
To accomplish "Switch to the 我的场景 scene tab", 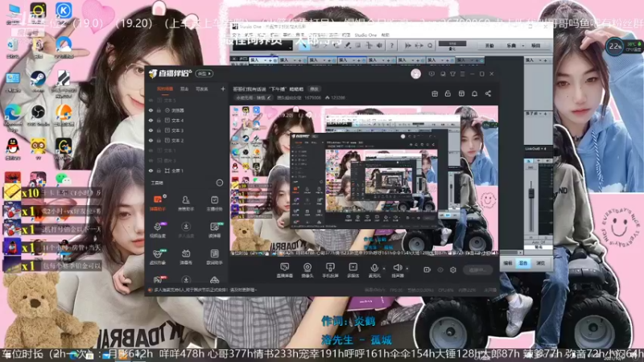I will click(x=165, y=88).
